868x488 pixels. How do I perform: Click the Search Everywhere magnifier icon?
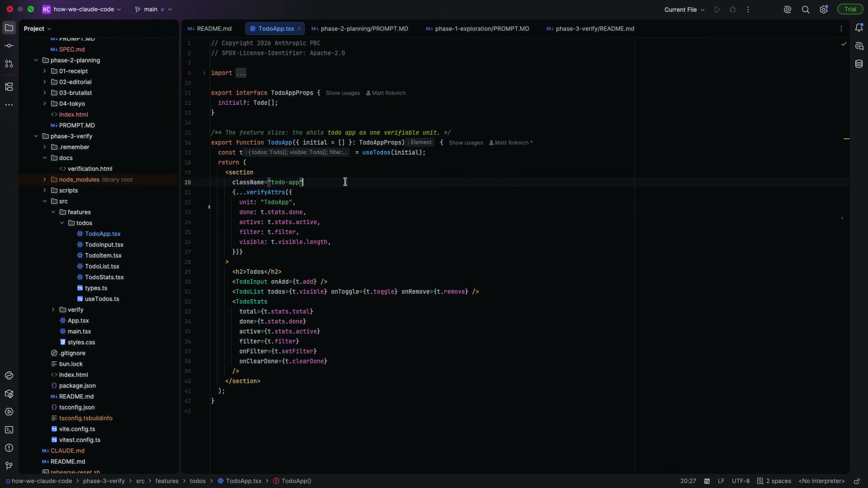point(806,9)
